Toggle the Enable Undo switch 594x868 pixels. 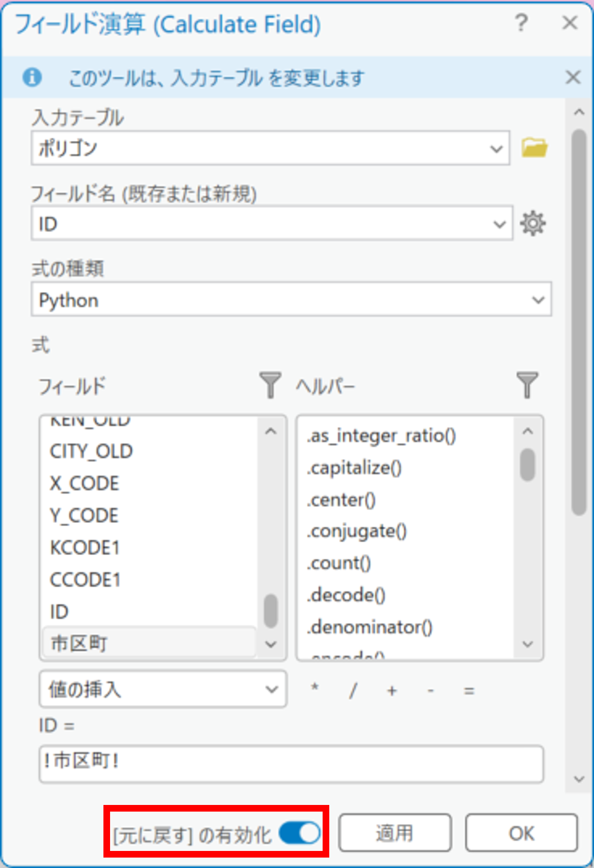[x=300, y=833]
